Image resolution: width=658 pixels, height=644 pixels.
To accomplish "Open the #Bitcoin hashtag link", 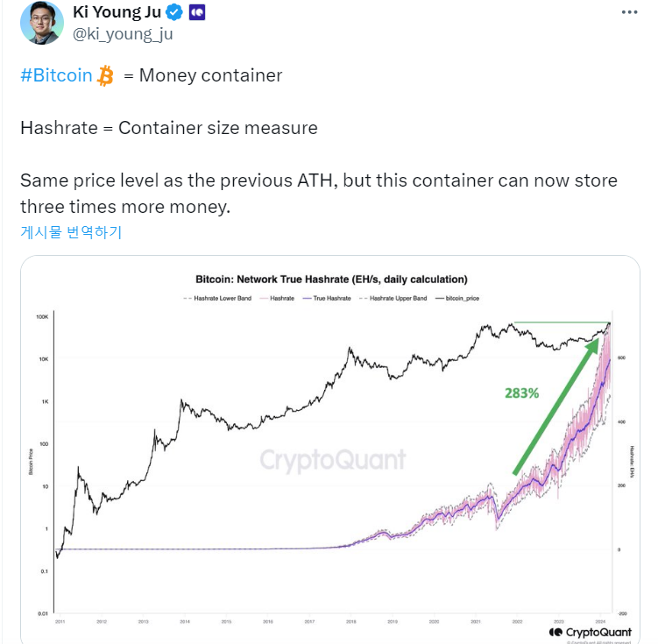I will [56, 75].
